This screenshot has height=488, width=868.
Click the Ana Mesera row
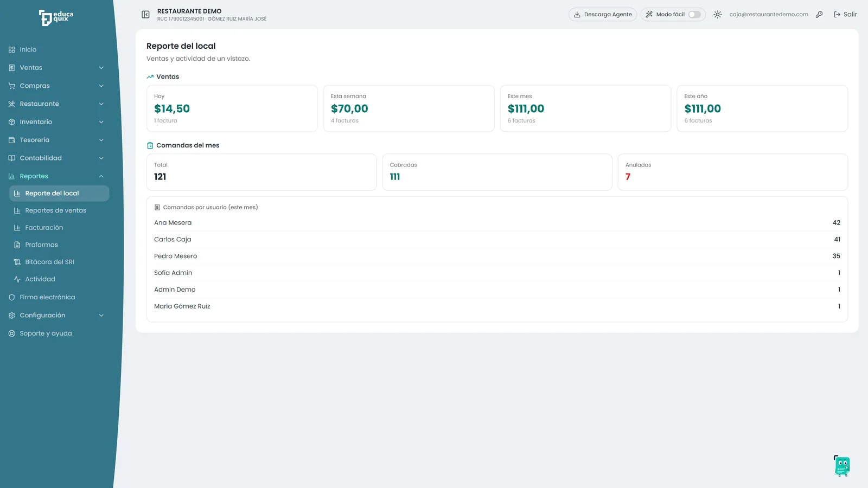tap(497, 223)
